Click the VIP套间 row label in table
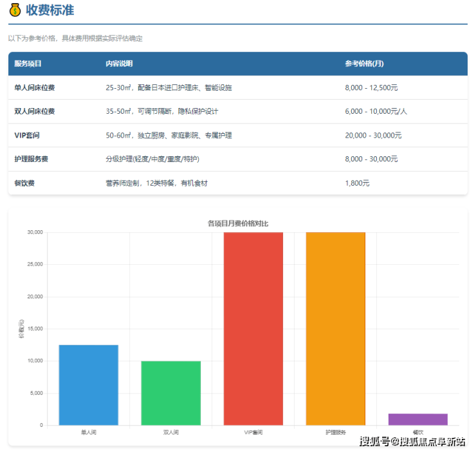This screenshot has height=452, width=476. 27,136
